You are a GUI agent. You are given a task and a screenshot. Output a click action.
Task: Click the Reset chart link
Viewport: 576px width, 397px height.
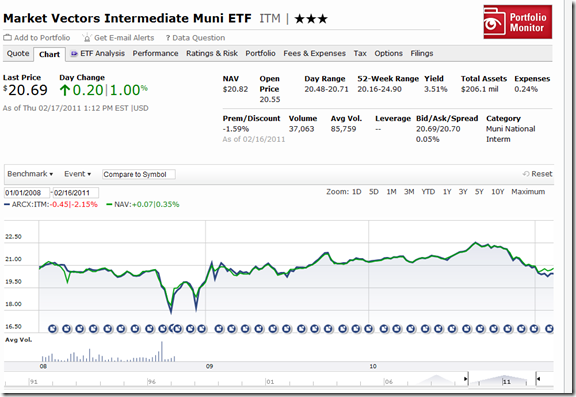[x=541, y=174]
